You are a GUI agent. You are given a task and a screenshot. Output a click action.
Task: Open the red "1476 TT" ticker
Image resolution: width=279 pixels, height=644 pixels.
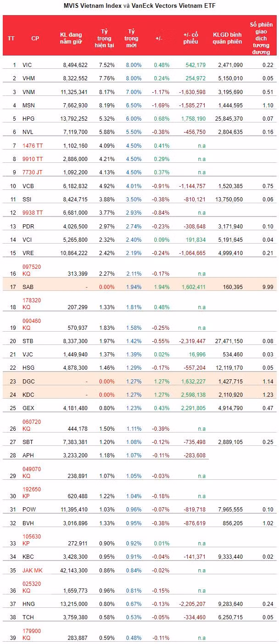[x=32, y=146]
